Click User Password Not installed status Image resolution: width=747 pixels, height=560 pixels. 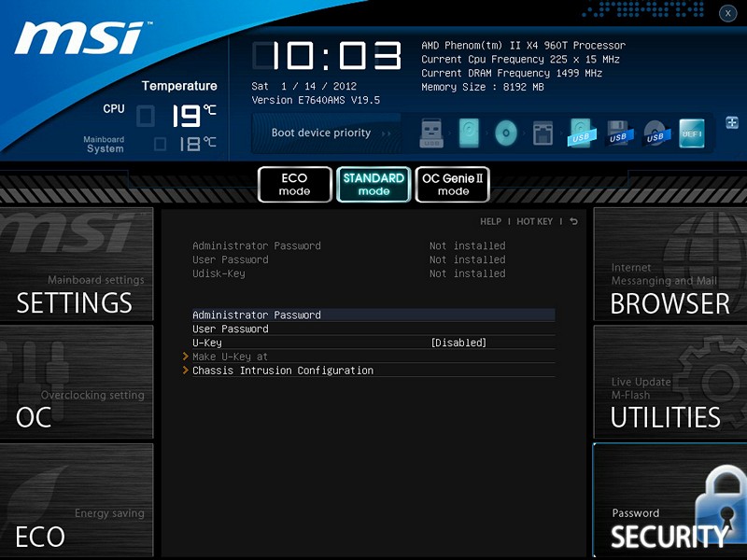click(468, 259)
